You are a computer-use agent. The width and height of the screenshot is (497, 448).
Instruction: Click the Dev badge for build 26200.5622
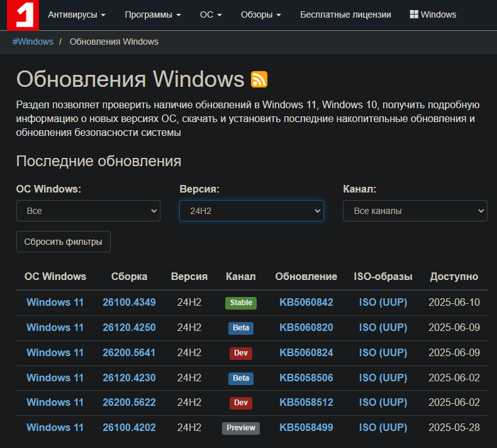241,403
